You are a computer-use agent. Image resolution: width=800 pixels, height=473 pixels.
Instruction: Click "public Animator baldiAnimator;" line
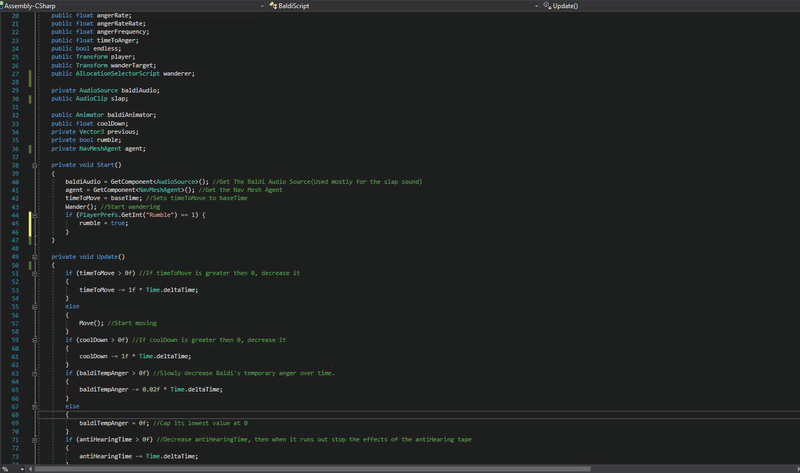click(x=104, y=115)
